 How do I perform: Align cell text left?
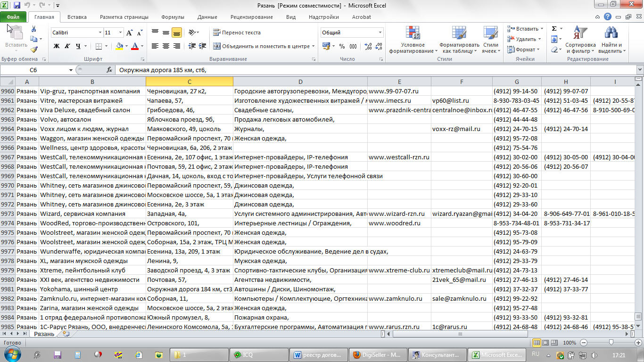[155, 46]
